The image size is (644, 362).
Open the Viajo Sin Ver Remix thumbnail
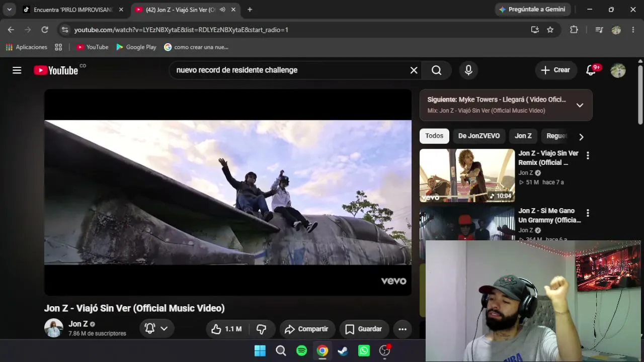pyautogui.click(x=467, y=175)
